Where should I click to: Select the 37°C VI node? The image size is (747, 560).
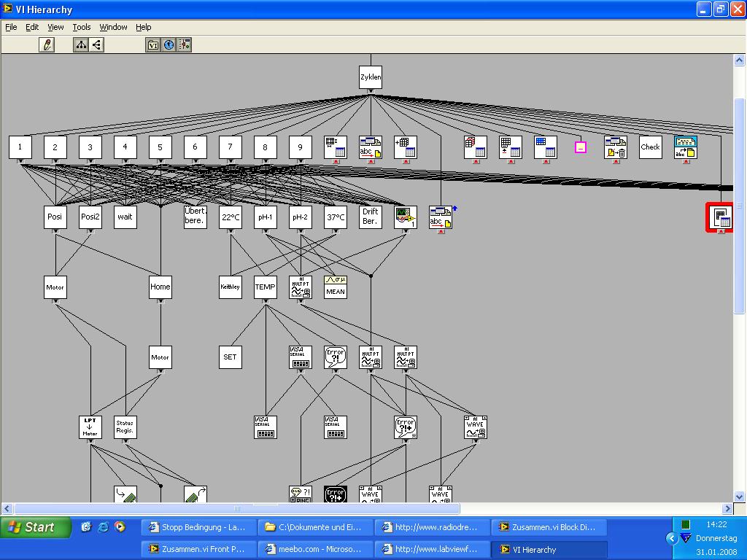pos(336,217)
